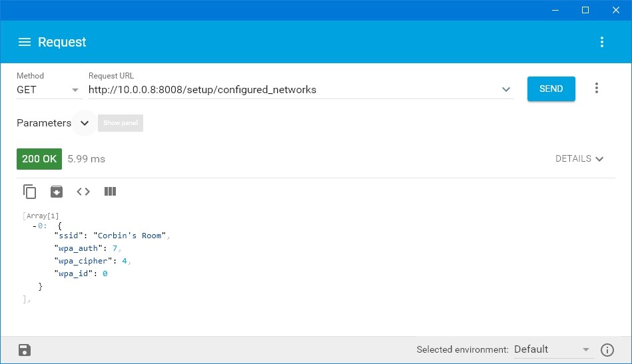This screenshot has width=632, height=364.
Task: Maximize the application window
Action: [x=585, y=10]
